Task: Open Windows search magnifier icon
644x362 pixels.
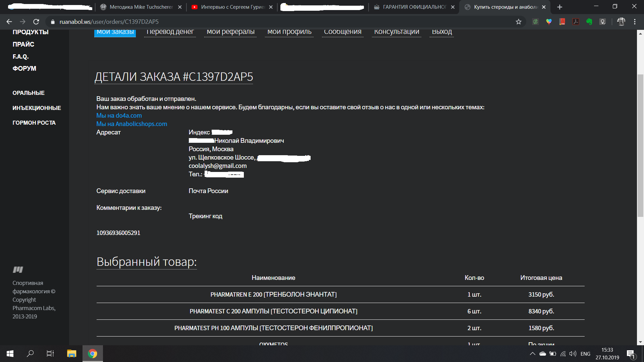Action: (x=30, y=354)
